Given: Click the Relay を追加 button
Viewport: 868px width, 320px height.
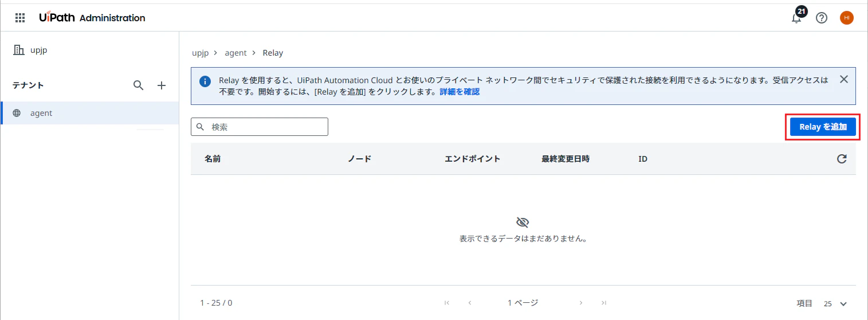Looking at the screenshot, I should [823, 127].
